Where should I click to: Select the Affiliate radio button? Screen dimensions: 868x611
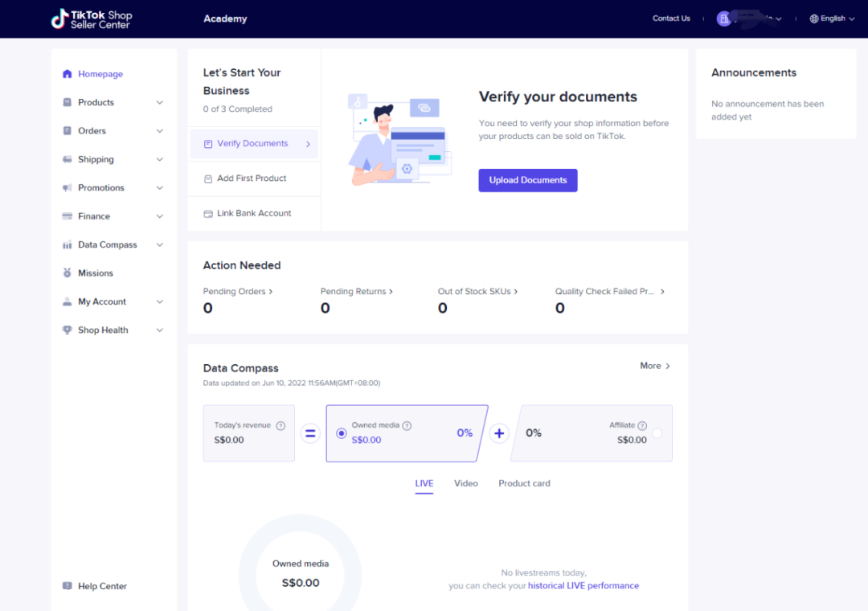click(657, 434)
